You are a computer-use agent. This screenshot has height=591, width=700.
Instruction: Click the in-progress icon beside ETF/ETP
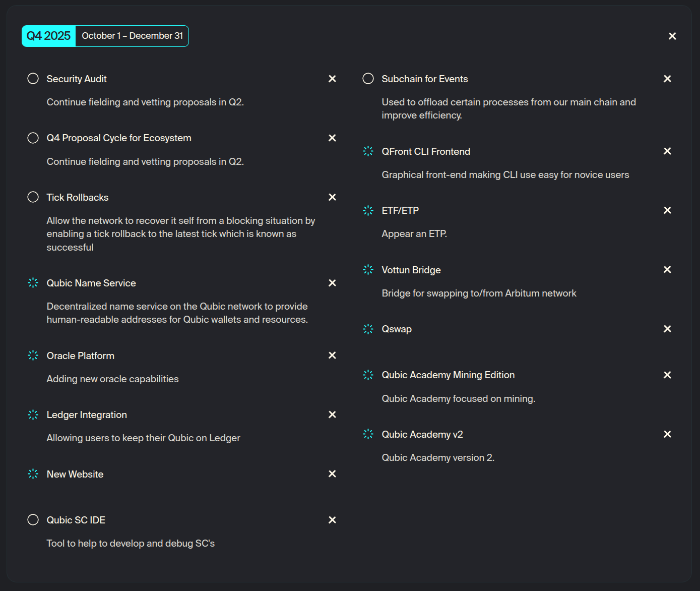[368, 210]
